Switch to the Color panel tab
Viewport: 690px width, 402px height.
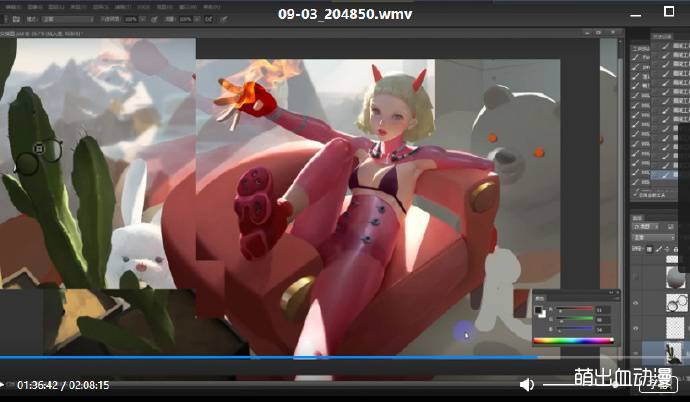click(x=540, y=299)
